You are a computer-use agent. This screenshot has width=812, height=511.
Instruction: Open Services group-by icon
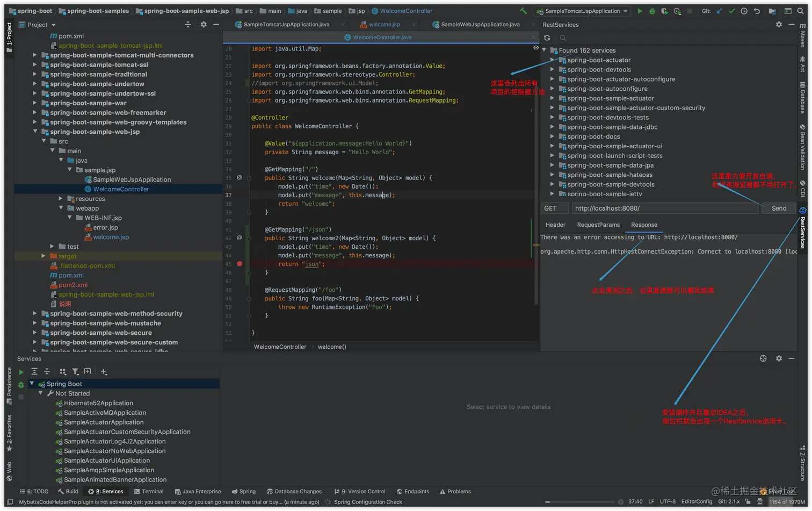[63, 371]
